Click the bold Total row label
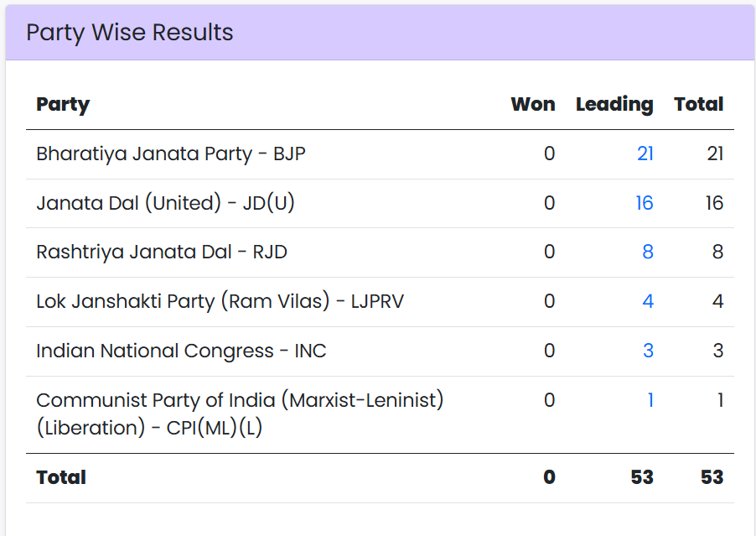Screen dimensions: 756x536 coord(61,478)
